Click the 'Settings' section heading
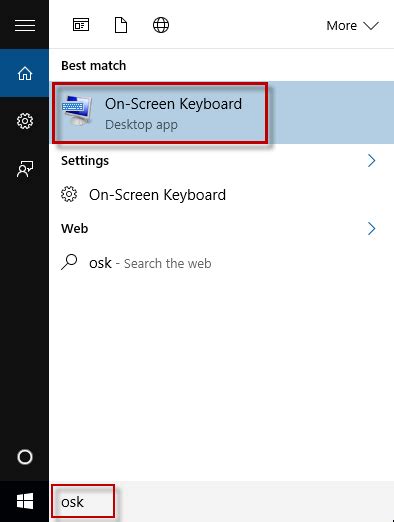The image size is (394, 522). [x=85, y=161]
